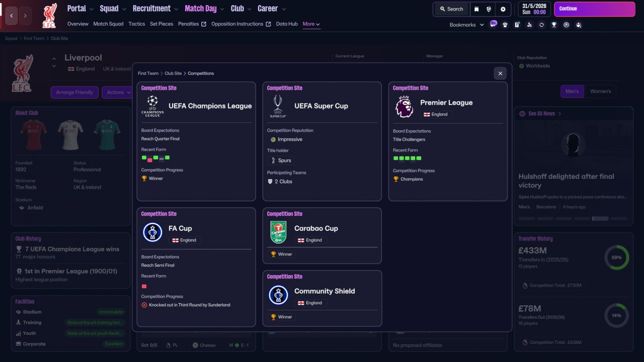Viewport: 644px width, 362px height.
Task: Open the Set Pieces tab
Action: (162, 24)
